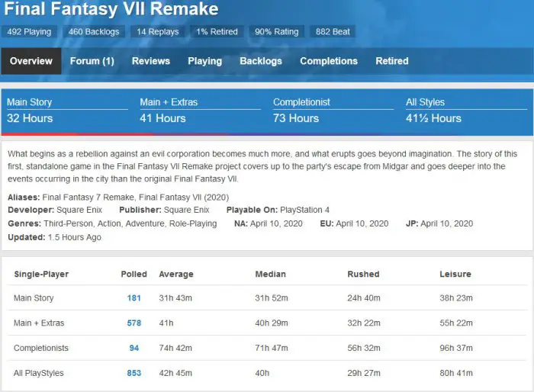Click the Completionists row label
Image resolution: width=534 pixels, height=392 pixels.
point(41,348)
